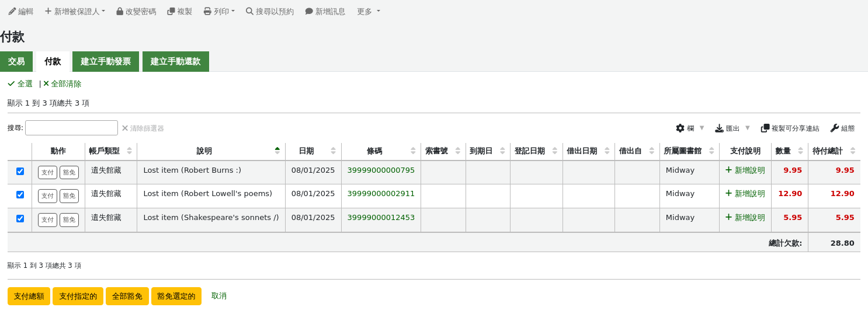Toggle checkbox for Shakespeare's sonnets row

point(20,218)
